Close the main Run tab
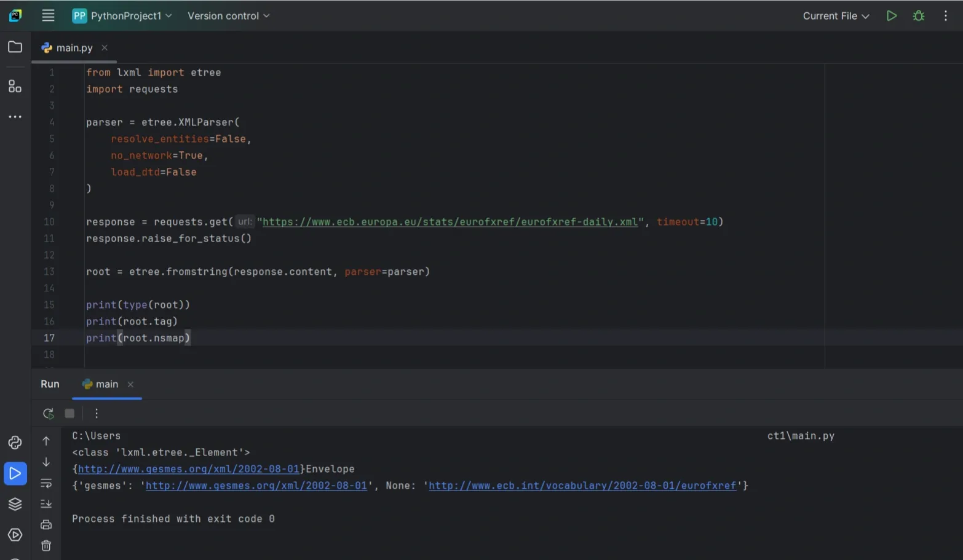The image size is (963, 560). [x=130, y=384]
